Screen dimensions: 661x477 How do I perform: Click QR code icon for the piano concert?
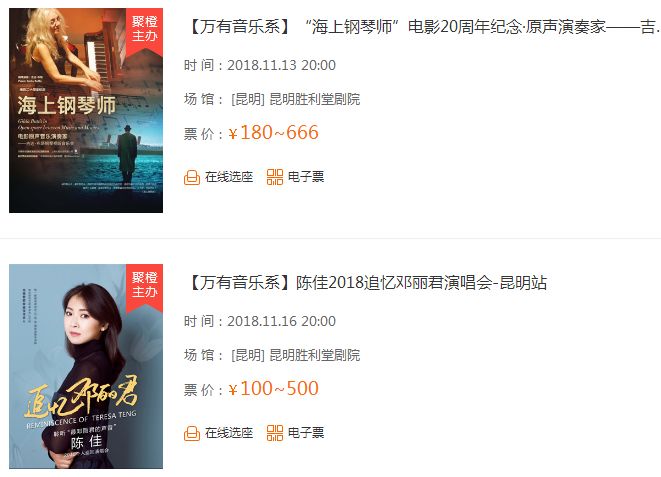(x=275, y=177)
